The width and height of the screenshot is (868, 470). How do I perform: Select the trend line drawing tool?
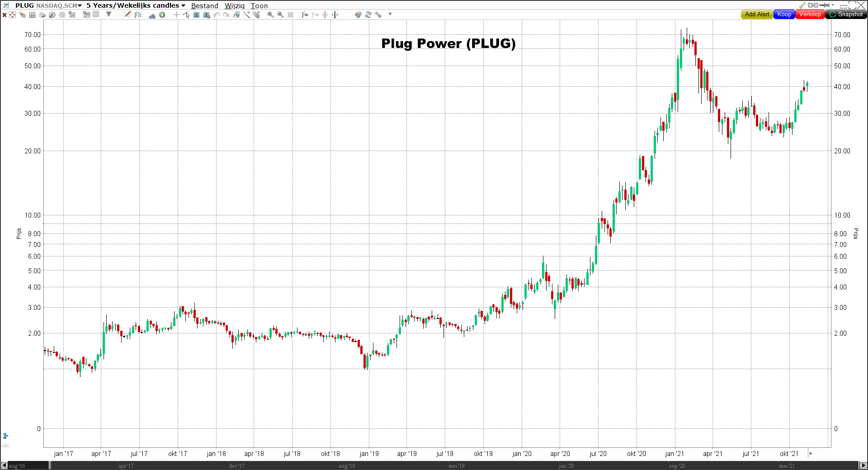(246, 14)
